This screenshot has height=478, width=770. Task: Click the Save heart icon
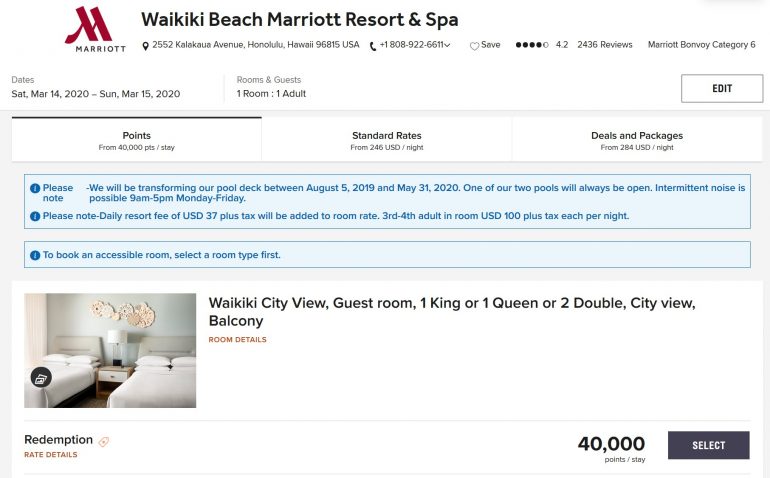[474, 45]
